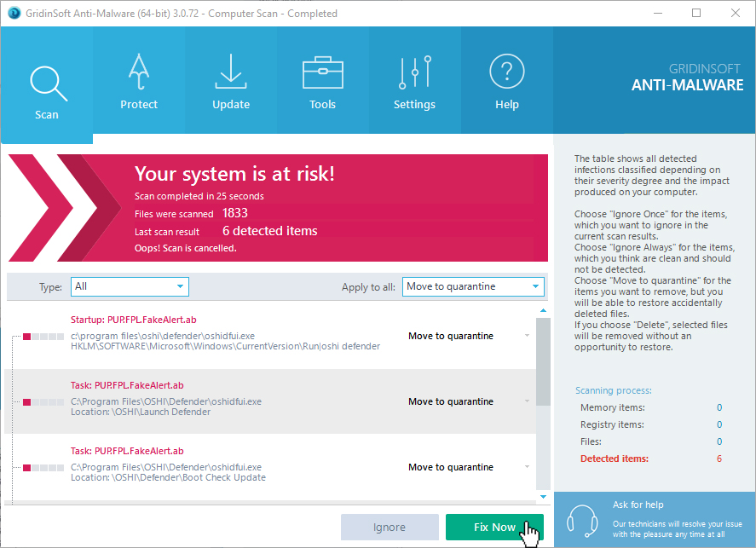Click severity indicator of Launch Defender task
This screenshot has height=548, width=756.
point(43,401)
